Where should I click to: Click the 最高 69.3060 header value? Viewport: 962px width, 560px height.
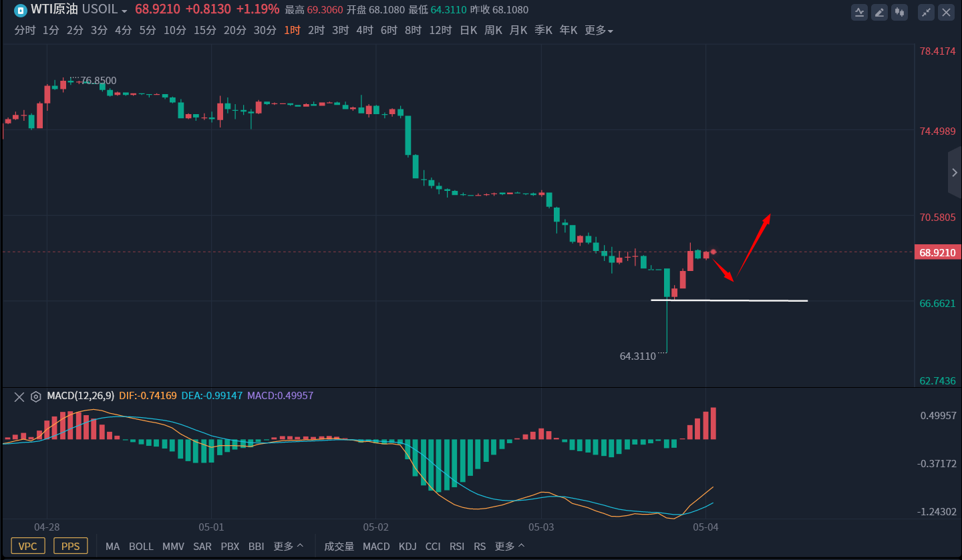pos(314,10)
